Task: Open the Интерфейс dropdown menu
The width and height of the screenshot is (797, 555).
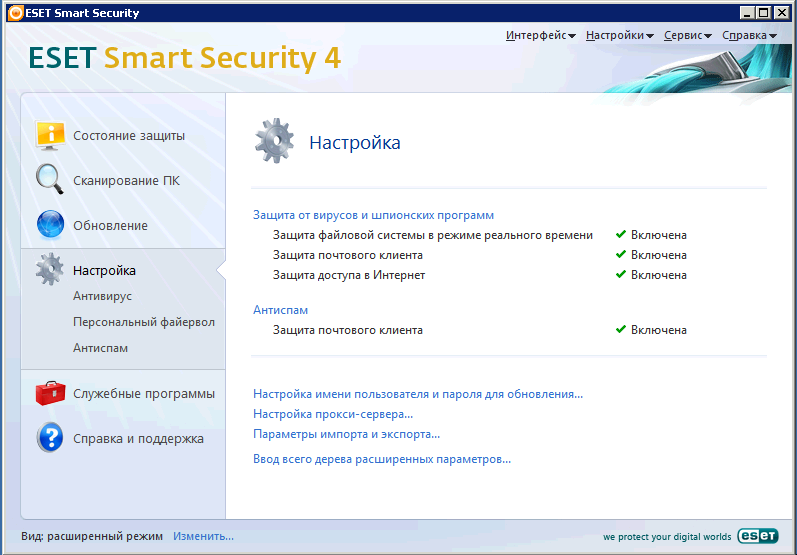Action: tap(541, 35)
